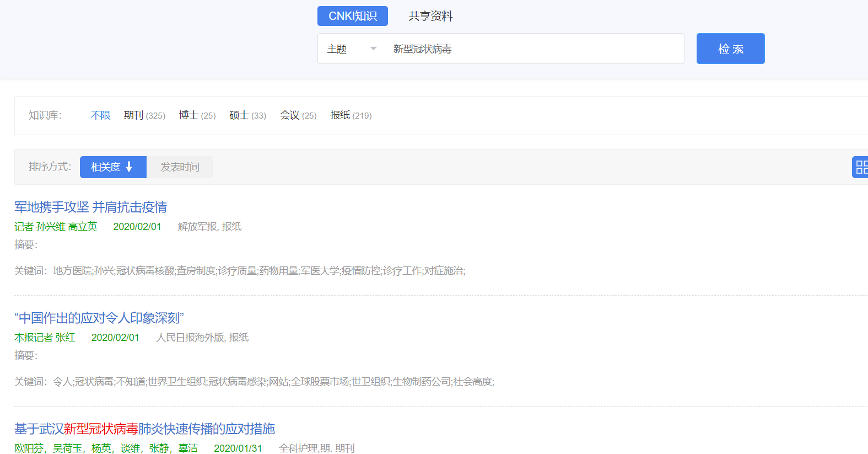This screenshot has width=868, height=454.
Task: Open article "中国作出的应对令人印象深刻"
Action: pos(99,318)
